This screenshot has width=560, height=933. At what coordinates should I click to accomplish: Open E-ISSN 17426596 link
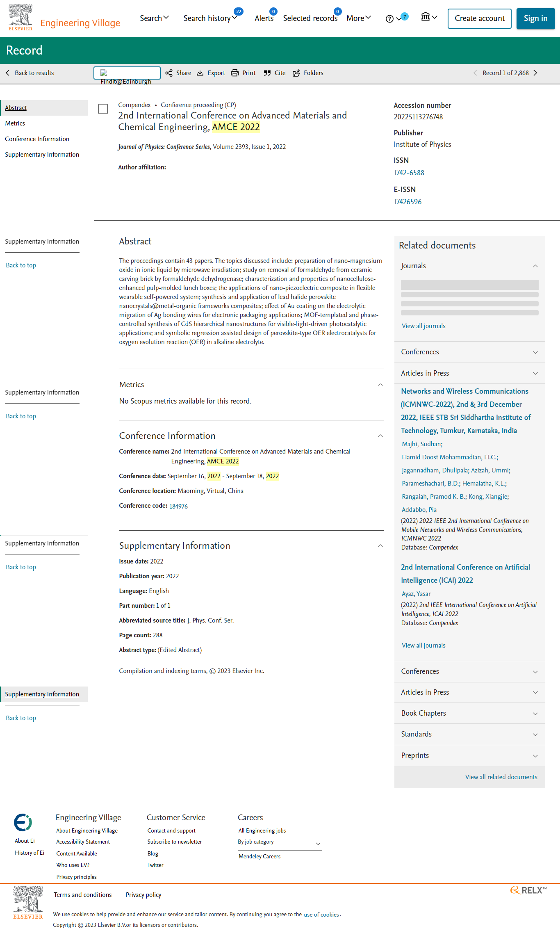(407, 202)
